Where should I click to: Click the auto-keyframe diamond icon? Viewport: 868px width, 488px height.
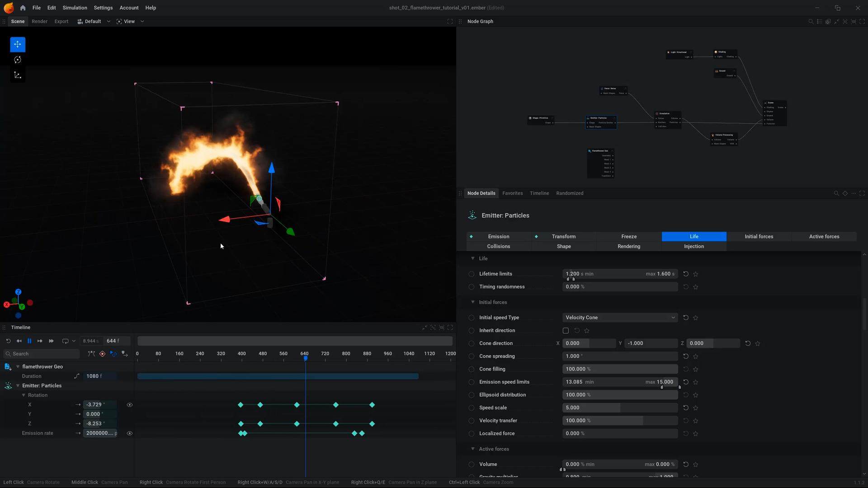tap(102, 354)
